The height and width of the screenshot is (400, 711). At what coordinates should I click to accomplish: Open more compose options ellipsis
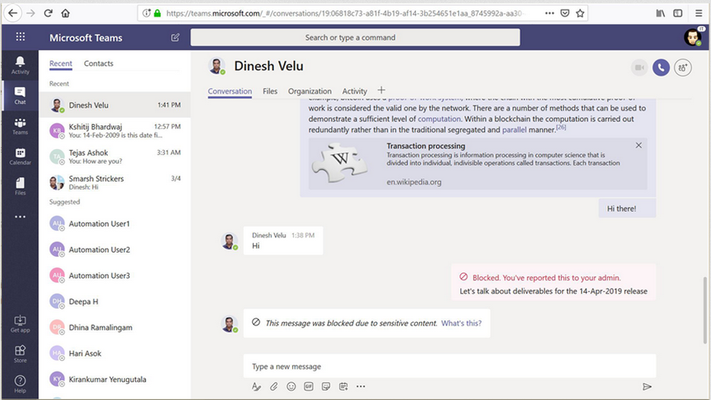pyautogui.click(x=360, y=386)
